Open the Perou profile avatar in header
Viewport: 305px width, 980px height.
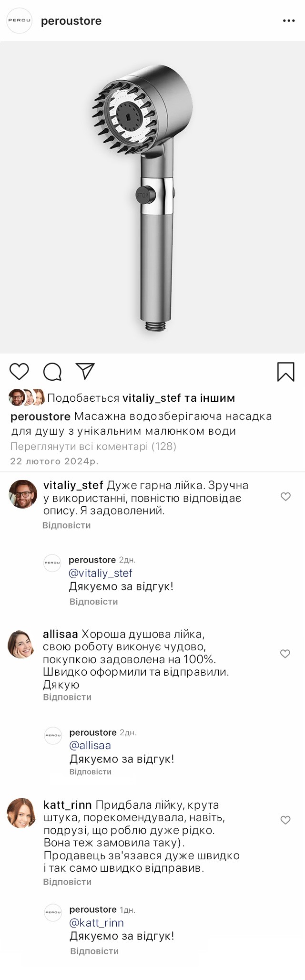[20, 21]
